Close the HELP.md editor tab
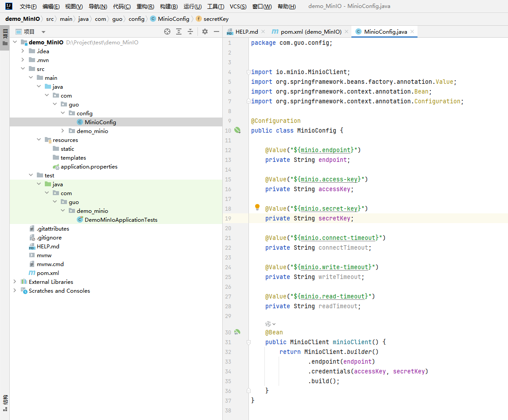Viewport: 508px width, 420px height. (x=263, y=31)
